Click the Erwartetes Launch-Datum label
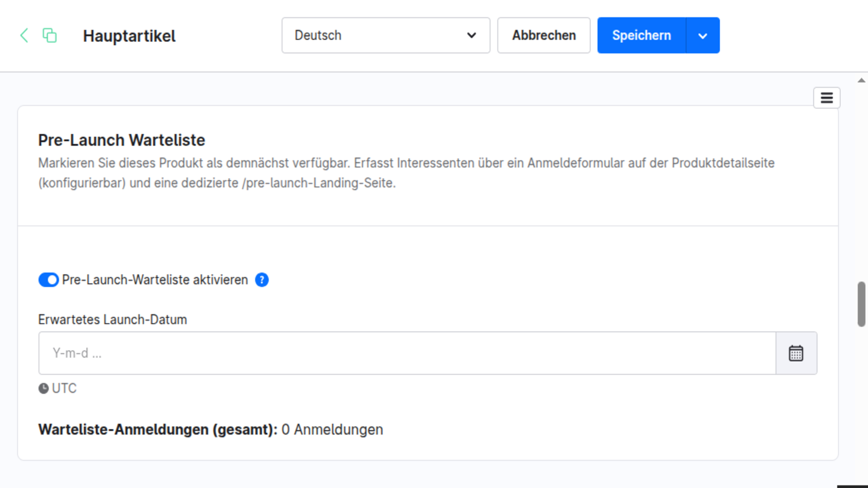Viewport: 868px width, 488px height. click(x=113, y=319)
